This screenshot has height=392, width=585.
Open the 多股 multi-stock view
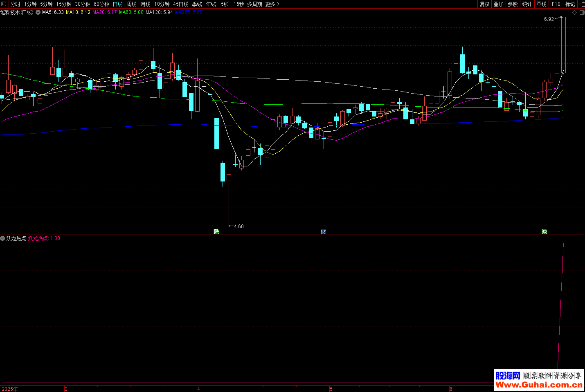point(513,4)
